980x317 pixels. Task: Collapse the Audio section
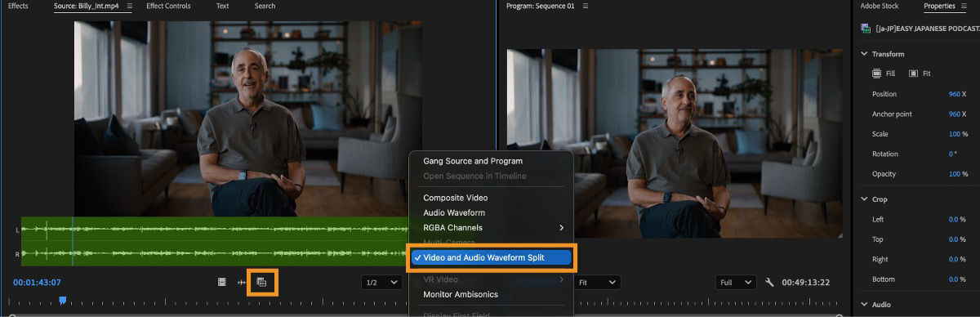pos(864,304)
